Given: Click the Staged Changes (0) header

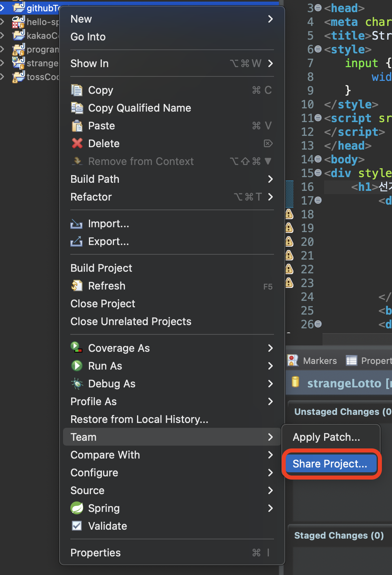Looking at the screenshot, I should pos(339,535).
